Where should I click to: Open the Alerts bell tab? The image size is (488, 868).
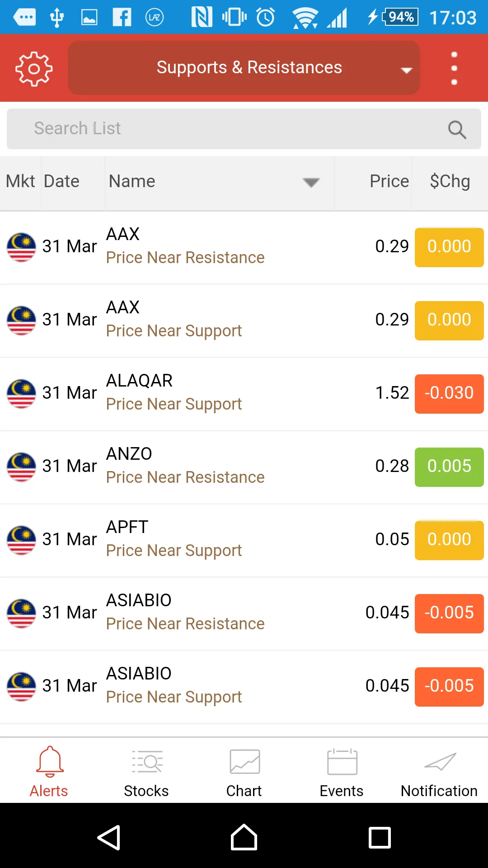click(49, 771)
